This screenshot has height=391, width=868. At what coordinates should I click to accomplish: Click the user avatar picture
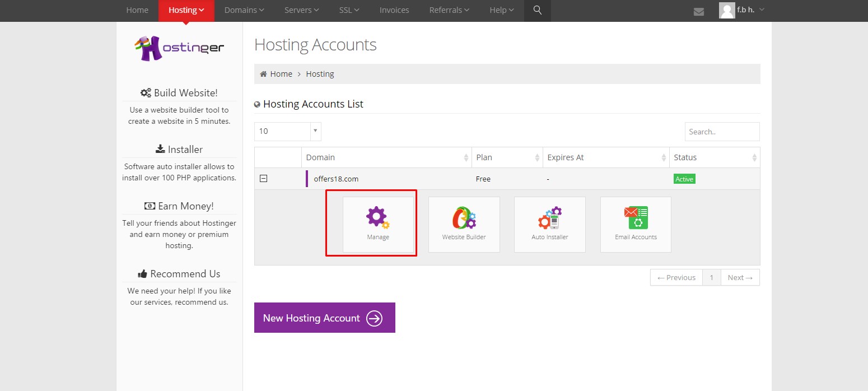726,10
